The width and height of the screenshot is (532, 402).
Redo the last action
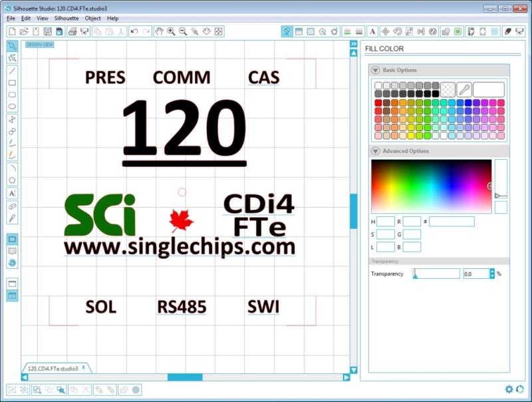pyautogui.click(x=146, y=31)
